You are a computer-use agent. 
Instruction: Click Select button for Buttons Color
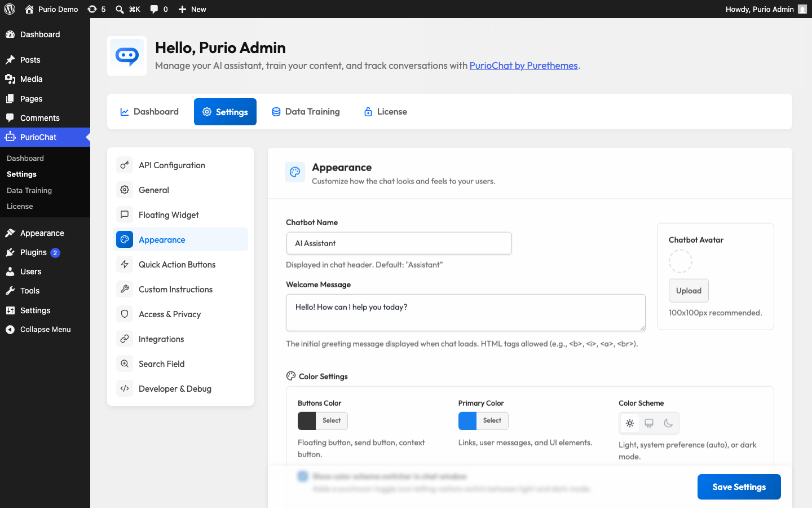[x=332, y=421]
